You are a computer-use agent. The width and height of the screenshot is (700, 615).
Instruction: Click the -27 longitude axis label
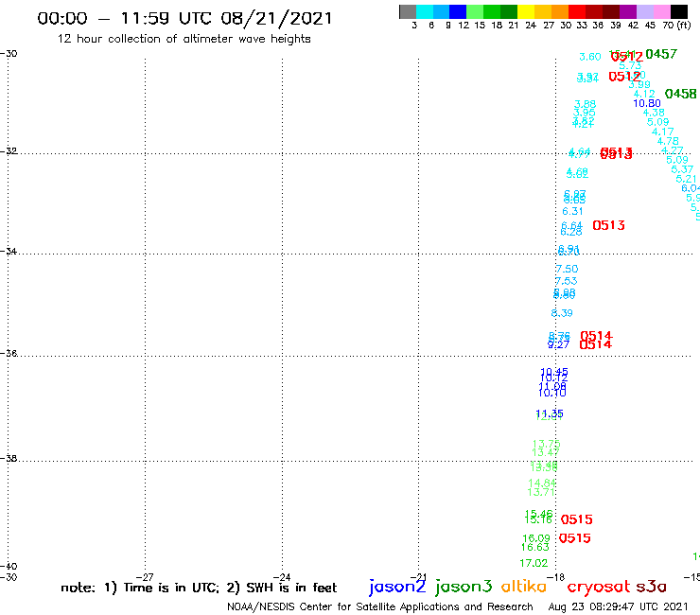[x=145, y=577]
